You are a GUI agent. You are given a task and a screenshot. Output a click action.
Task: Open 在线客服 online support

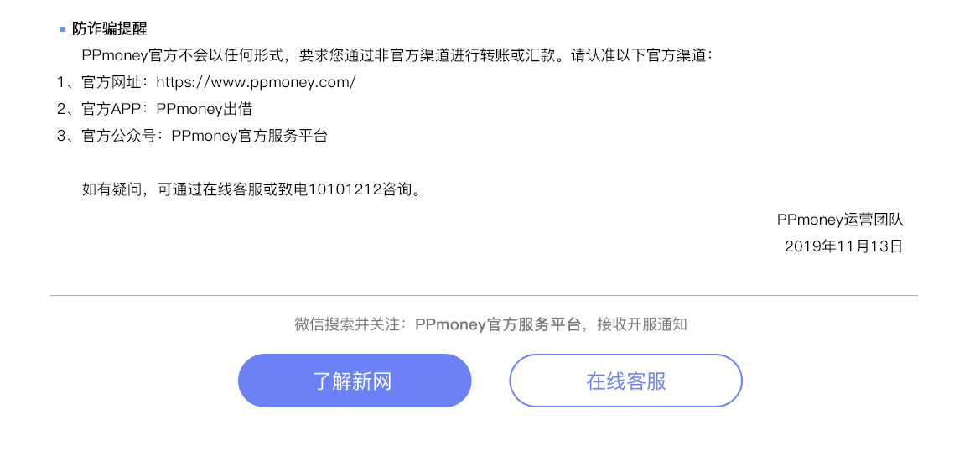tap(625, 381)
